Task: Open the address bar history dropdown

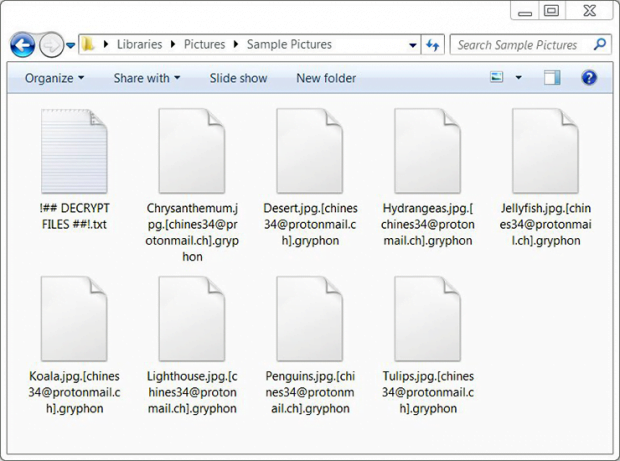Action: 412,45
